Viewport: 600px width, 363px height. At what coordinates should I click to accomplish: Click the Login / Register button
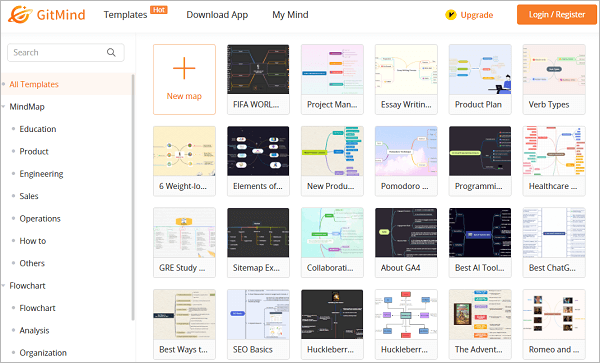pyautogui.click(x=557, y=15)
